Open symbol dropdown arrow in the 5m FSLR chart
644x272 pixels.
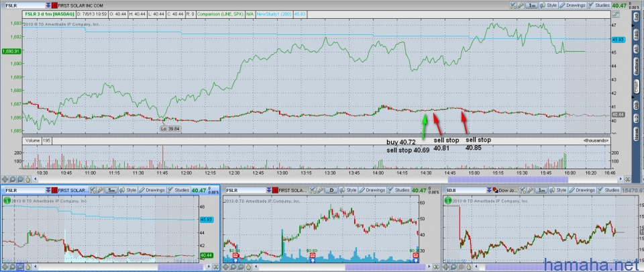pos(48,190)
